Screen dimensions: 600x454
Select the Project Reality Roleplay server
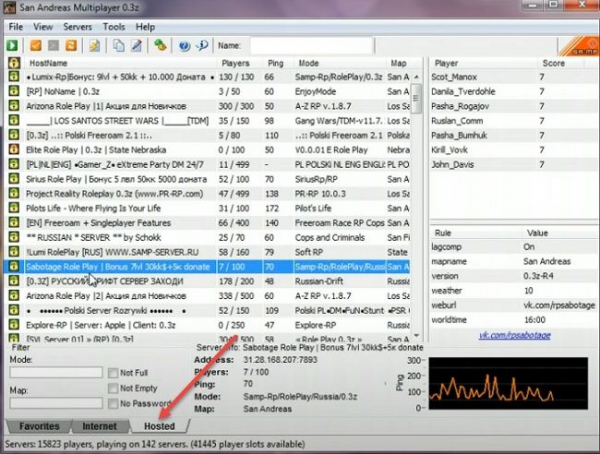tap(209, 194)
